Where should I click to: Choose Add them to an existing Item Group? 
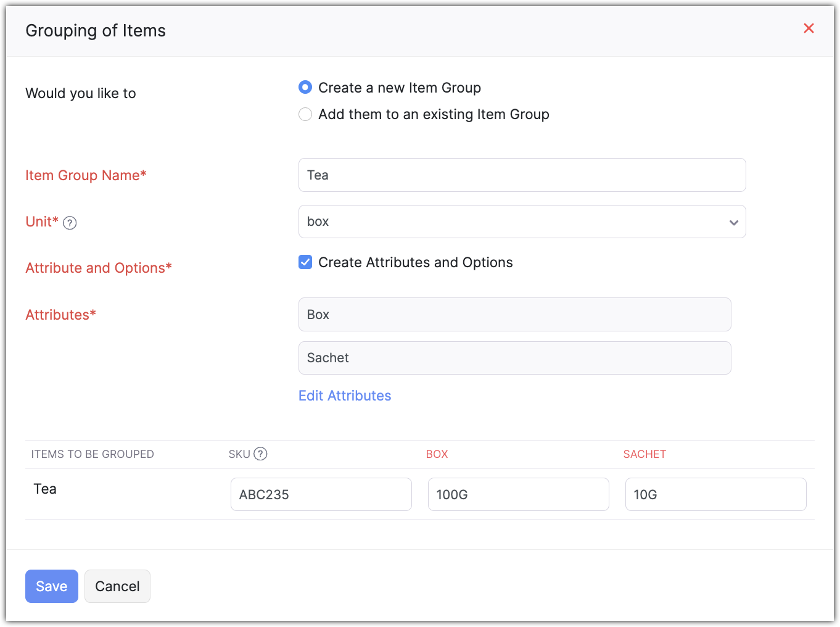[305, 114]
